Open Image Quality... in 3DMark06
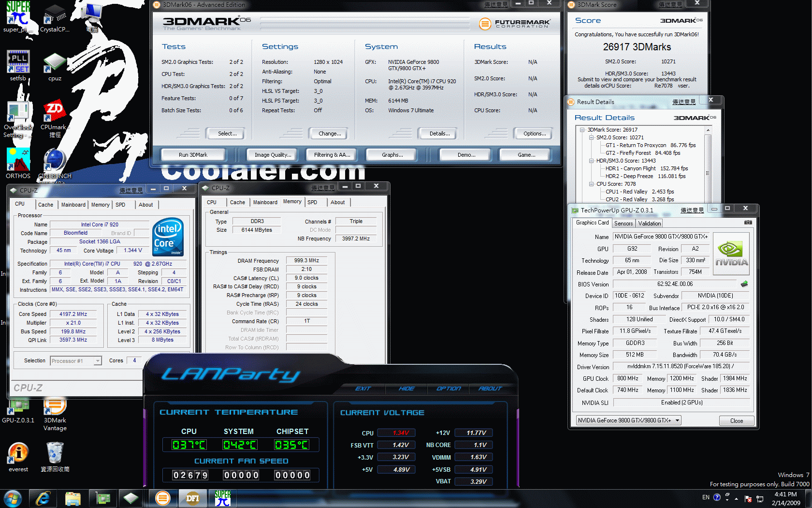Image resolution: width=812 pixels, height=508 pixels. (x=273, y=155)
